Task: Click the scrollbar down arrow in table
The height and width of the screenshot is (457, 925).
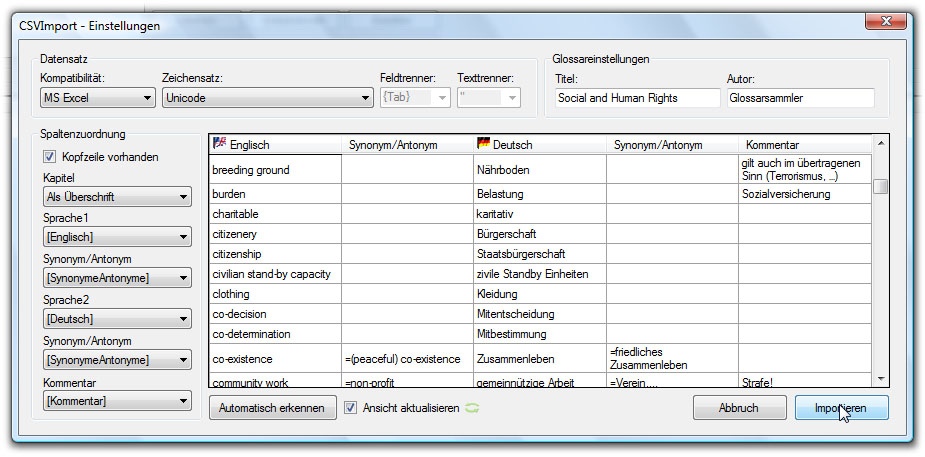Action: pos(880,378)
